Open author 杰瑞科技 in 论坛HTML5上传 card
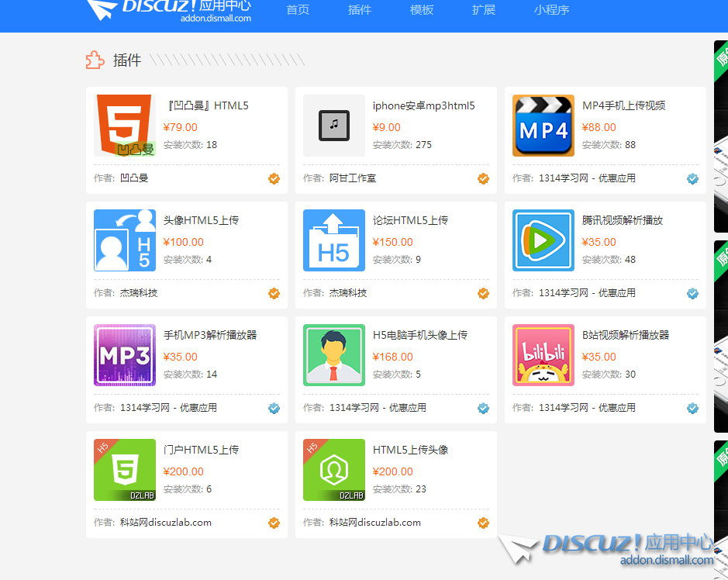This screenshot has width=728, height=580. coord(348,293)
